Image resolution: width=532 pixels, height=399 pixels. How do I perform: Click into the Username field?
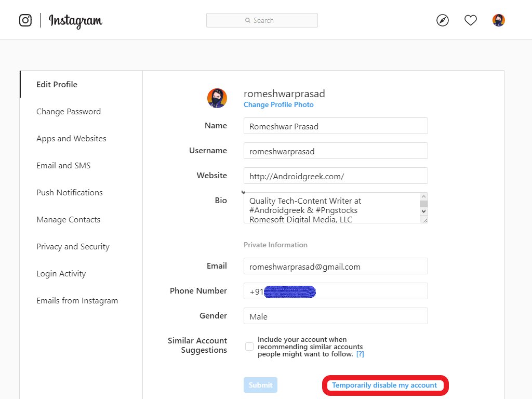336,151
